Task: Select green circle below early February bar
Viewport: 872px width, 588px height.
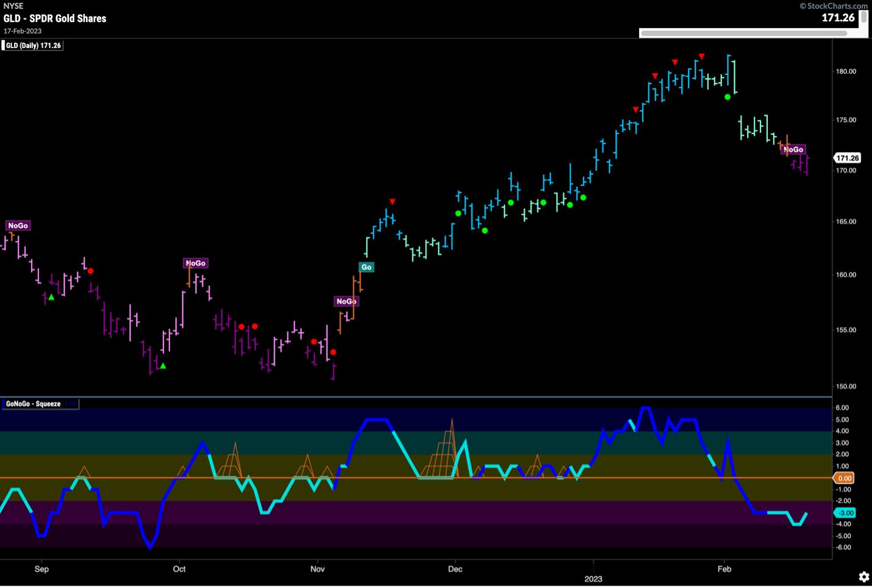Action: (727, 97)
